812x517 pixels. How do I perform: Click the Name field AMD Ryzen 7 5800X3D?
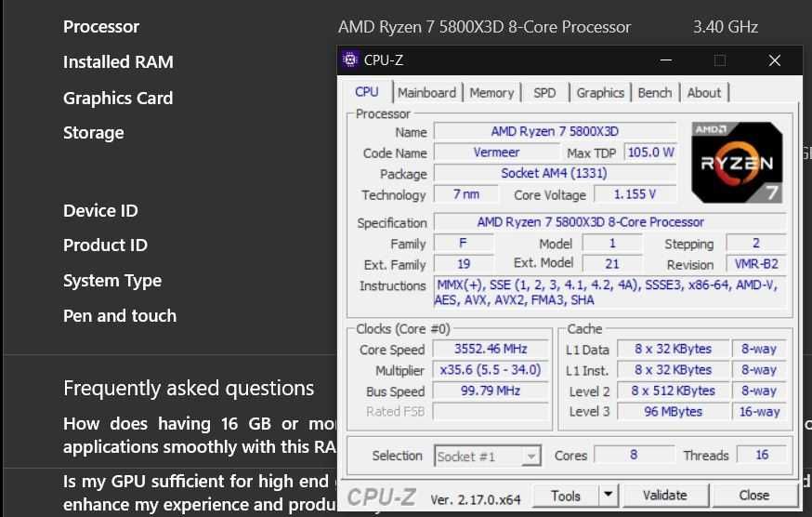point(555,131)
